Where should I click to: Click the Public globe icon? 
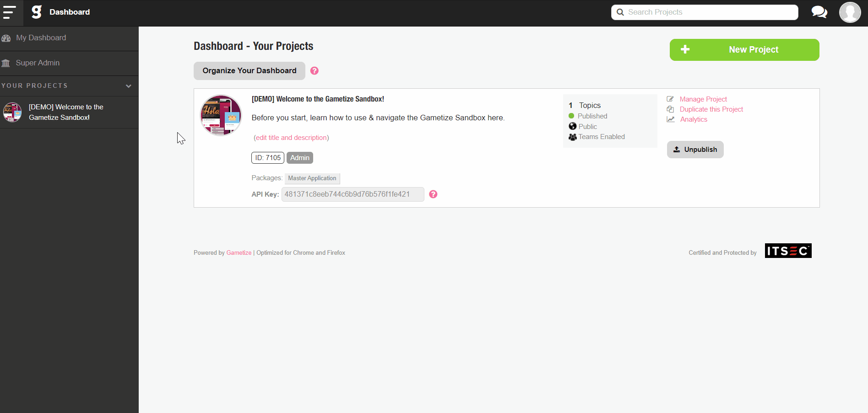click(572, 126)
